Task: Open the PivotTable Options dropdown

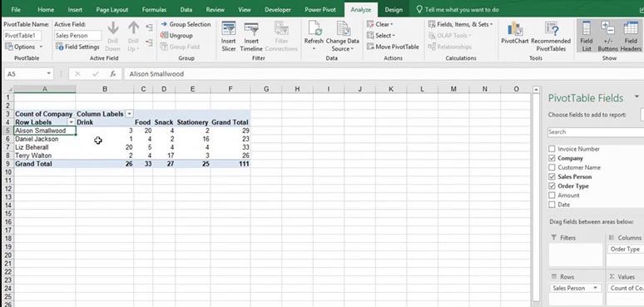Action: (x=24, y=47)
